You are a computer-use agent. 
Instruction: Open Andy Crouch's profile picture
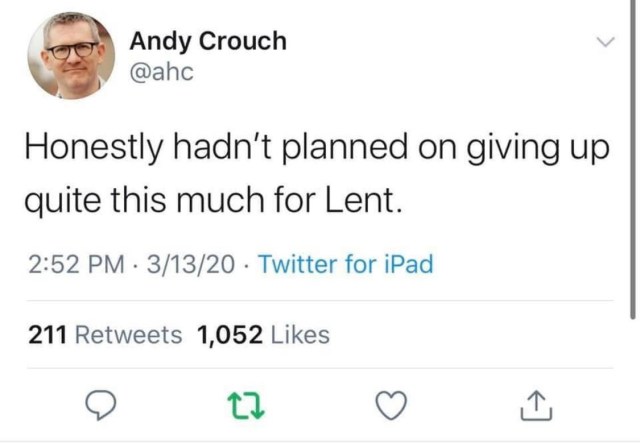(x=70, y=55)
